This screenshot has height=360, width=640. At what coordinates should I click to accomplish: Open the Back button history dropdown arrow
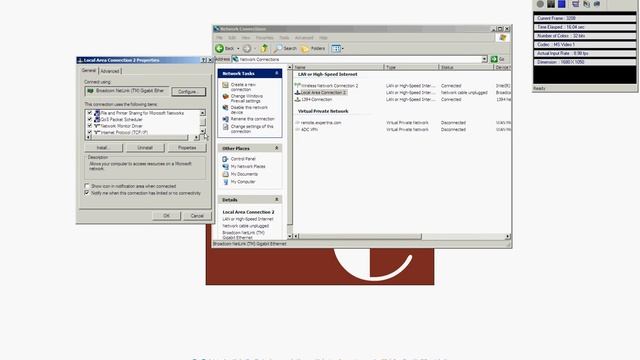tap(238, 49)
